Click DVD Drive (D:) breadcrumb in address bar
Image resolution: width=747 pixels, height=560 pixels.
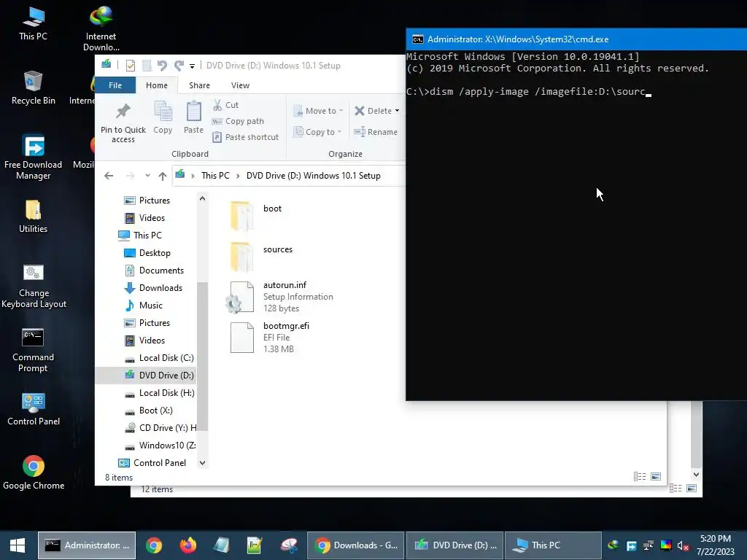[x=314, y=176]
